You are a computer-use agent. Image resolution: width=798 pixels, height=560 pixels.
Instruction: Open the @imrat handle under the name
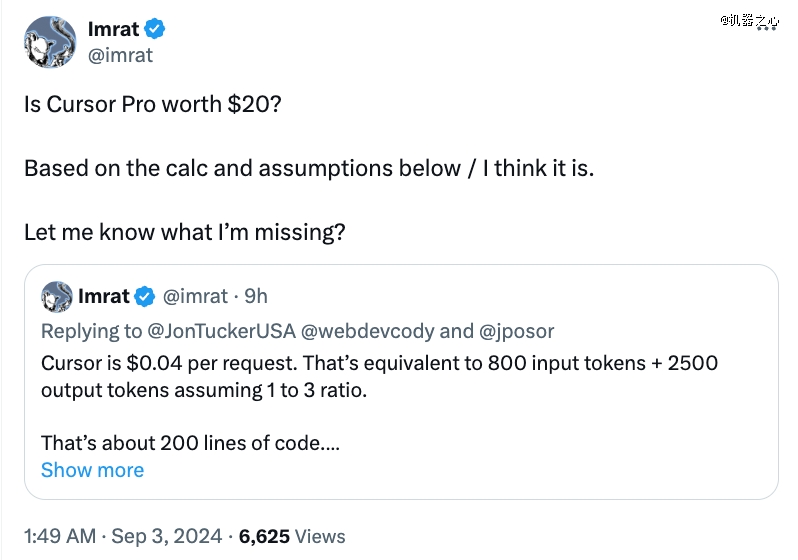[x=120, y=55]
